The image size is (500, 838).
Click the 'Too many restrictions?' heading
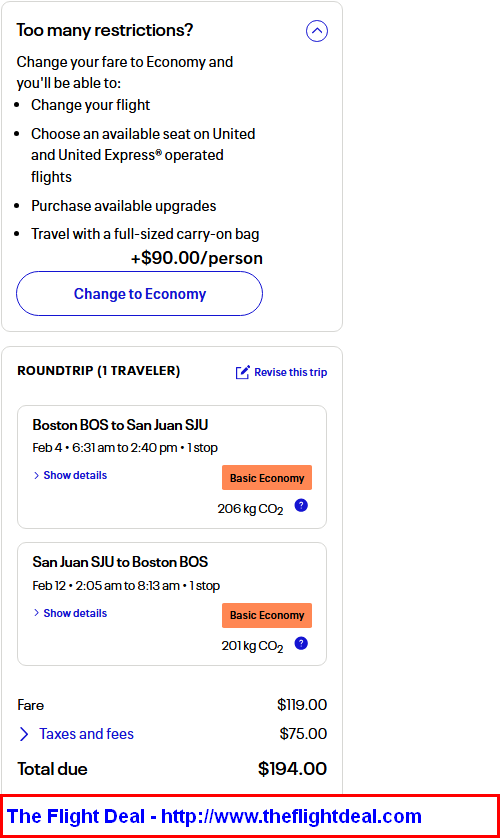[x=105, y=30]
